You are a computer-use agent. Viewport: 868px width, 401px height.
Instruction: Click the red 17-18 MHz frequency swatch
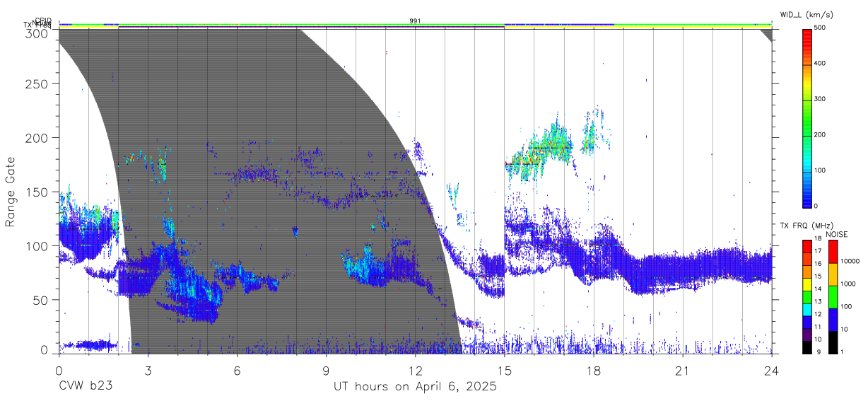click(807, 245)
